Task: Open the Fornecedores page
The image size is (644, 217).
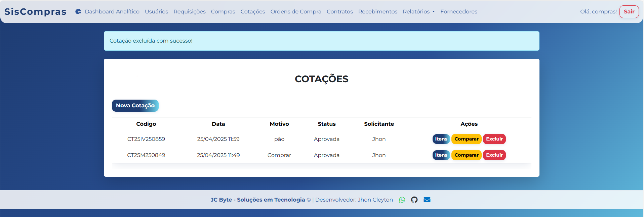Action: point(458,11)
